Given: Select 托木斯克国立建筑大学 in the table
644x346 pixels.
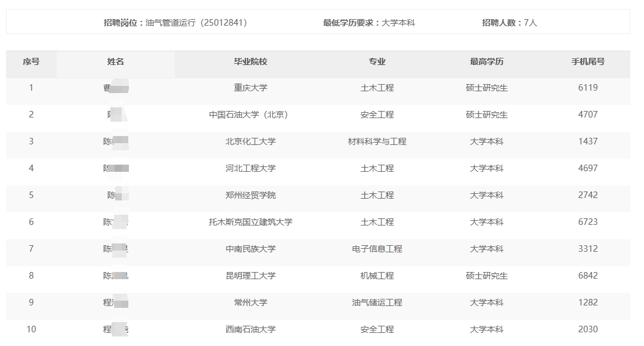Looking at the screenshot, I should (251, 222).
